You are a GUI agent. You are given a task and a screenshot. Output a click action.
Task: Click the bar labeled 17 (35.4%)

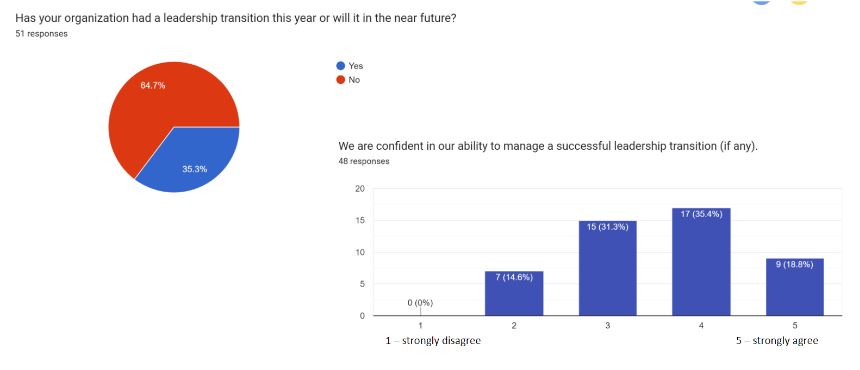(701, 262)
